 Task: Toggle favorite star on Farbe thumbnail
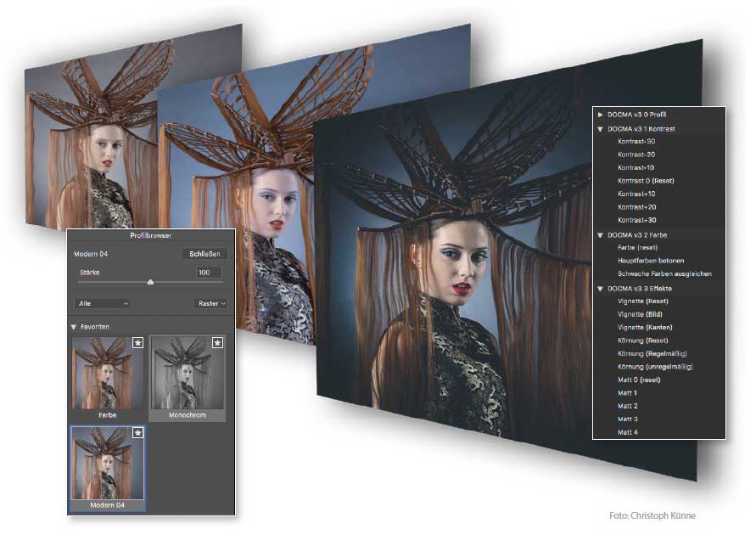coord(137,343)
